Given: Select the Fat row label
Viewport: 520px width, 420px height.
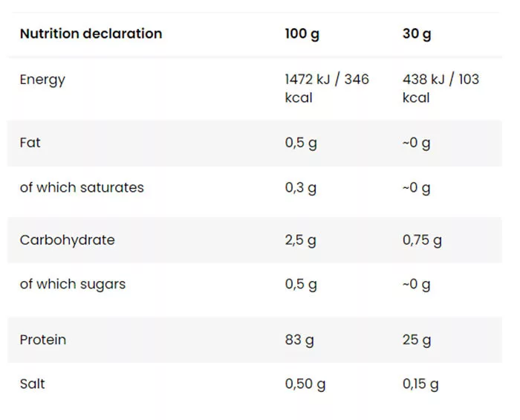Looking at the screenshot, I should (30, 142).
